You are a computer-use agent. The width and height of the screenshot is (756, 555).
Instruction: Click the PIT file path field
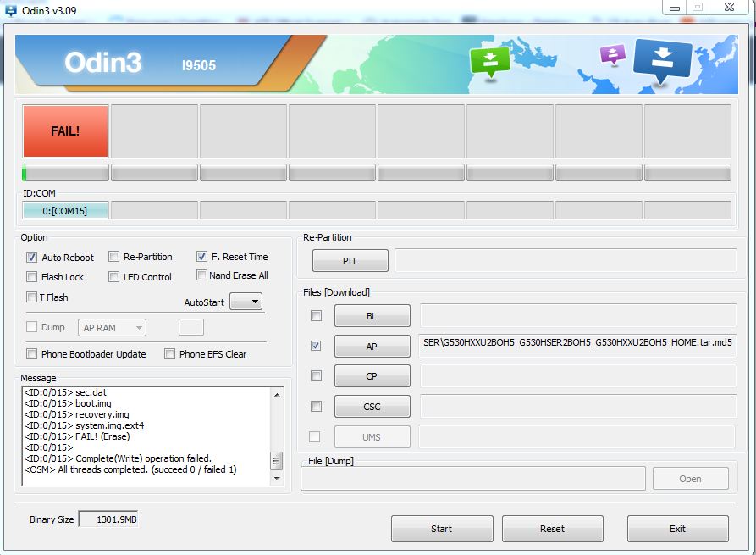click(566, 261)
